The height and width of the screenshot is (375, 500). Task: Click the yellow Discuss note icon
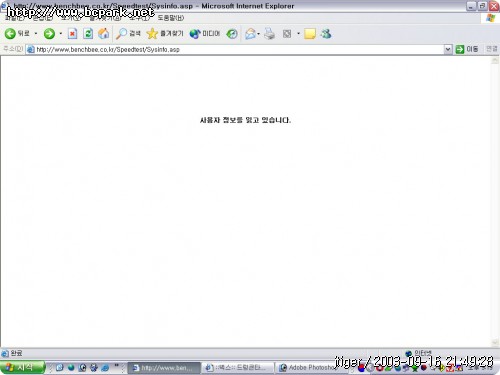coord(310,33)
